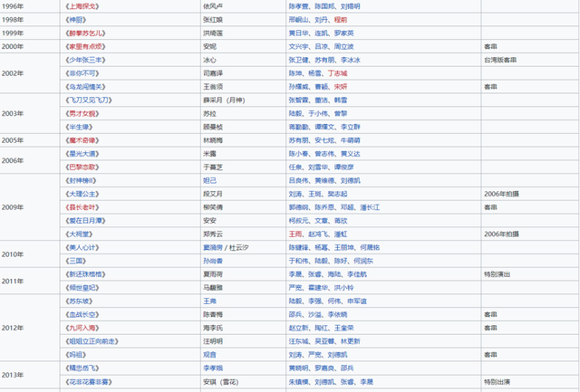Screen dimensions: 580x392
Task: Select the role text 夏雨荷
Action: point(213,274)
